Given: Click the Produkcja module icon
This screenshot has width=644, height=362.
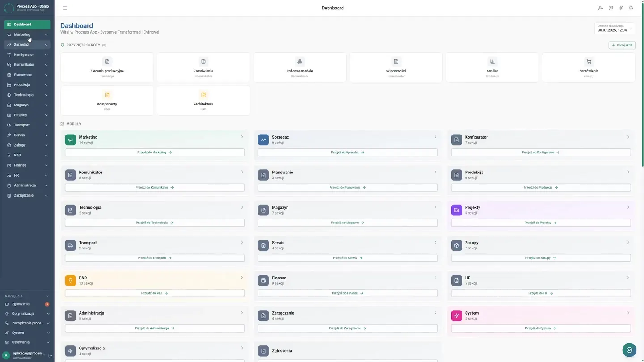Looking at the screenshot, I should [x=457, y=175].
